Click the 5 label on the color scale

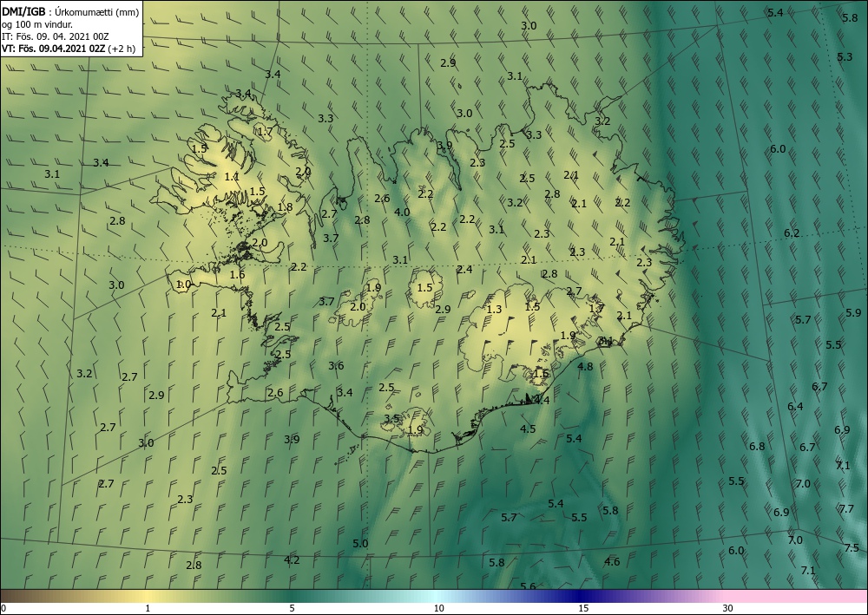click(x=293, y=608)
